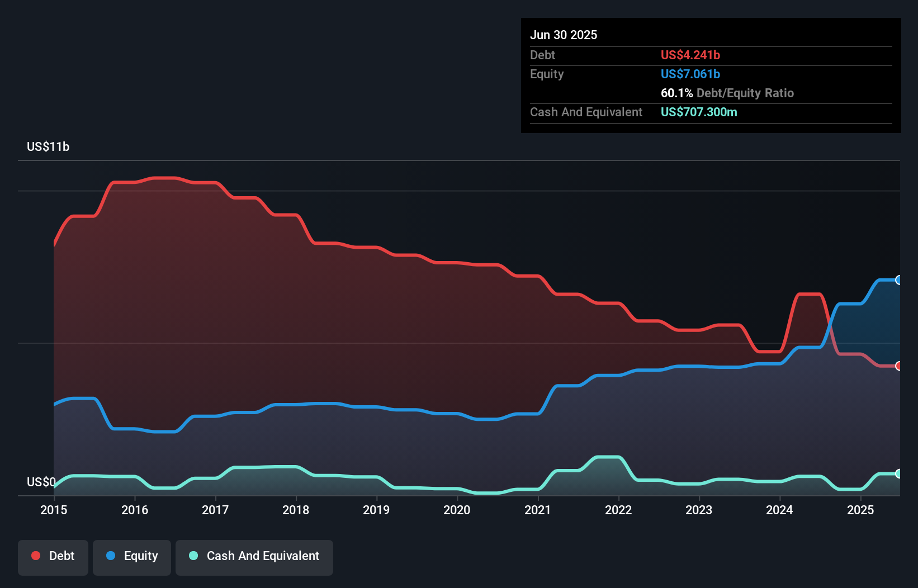The width and height of the screenshot is (918, 588).
Task: Click the blue Equity legend dot
Action: [111, 556]
